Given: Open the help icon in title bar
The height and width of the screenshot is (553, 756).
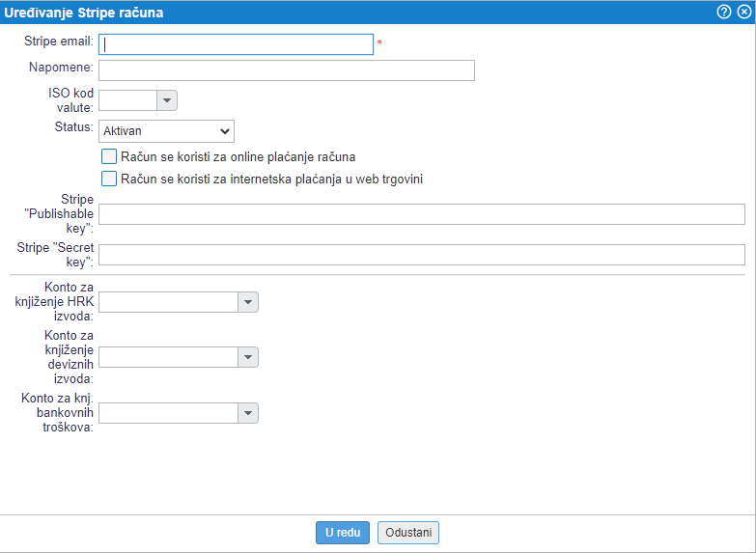Looking at the screenshot, I should (x=724, y=12).
